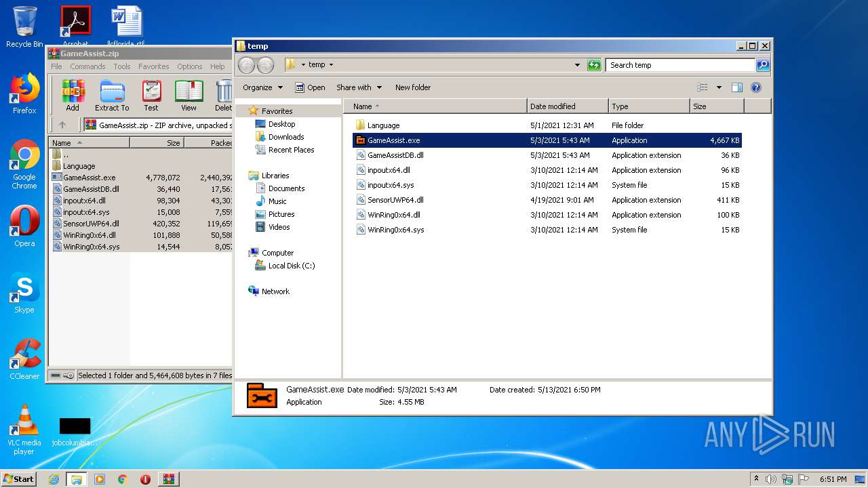This screenshot has height=488, width=868.
Task: Click the Test icon in WinRAR toolbar
Action: (151, 96)
